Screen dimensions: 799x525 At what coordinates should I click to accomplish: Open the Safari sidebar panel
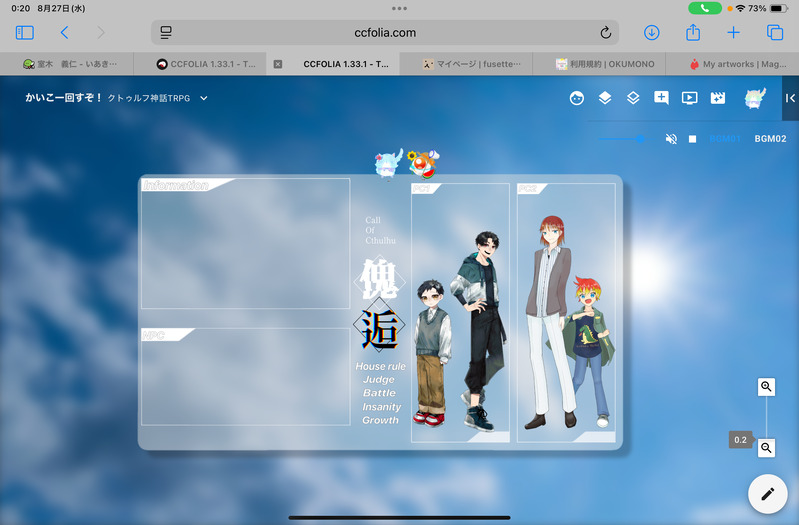(24, 33)
